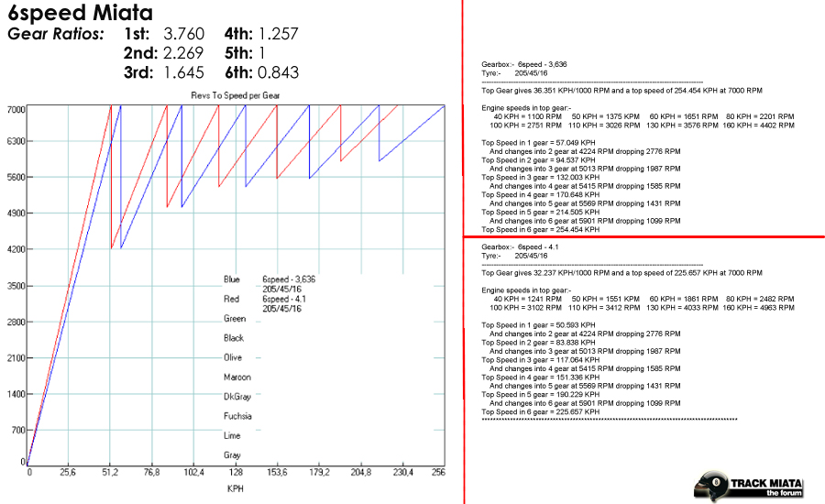The width and height of the screenshot is (825, 504).
Task: Click the 7000 RPM axis label
Action: (x=16, y=109)
